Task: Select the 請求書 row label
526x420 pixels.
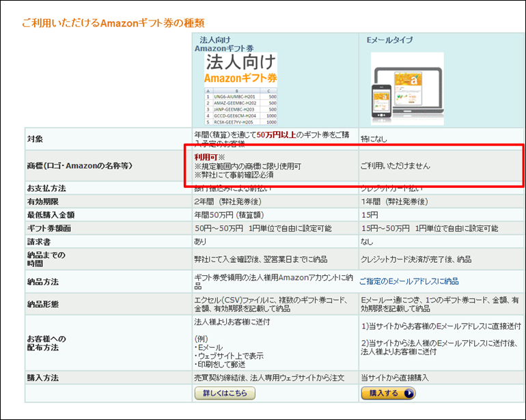Action: tap(38, 242)
